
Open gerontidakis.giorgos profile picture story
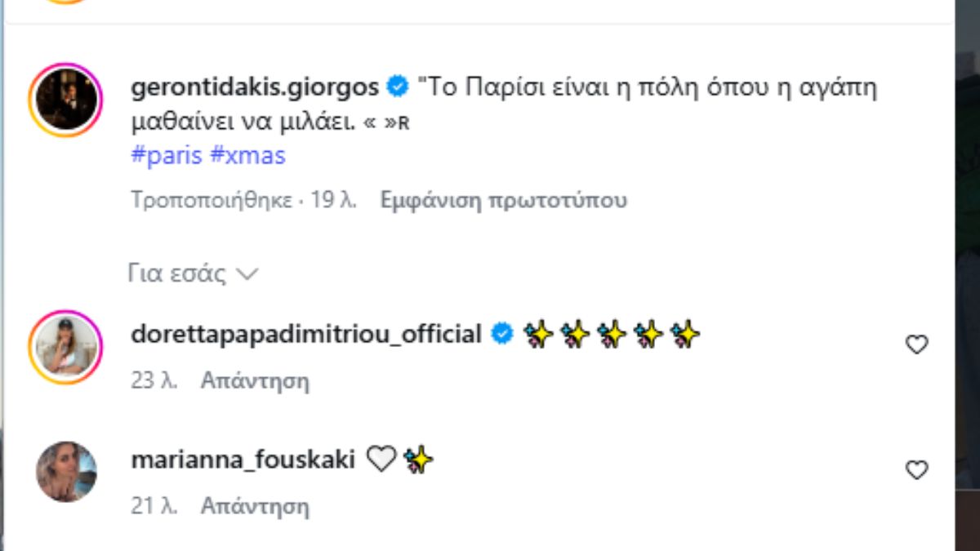tap(65, 100)
